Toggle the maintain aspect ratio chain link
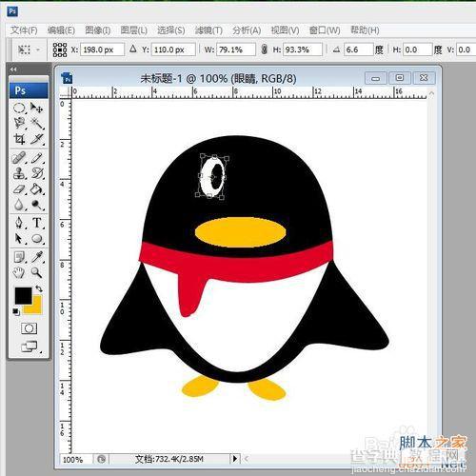The height and width of the screenshot is (476, 476). 264,50
